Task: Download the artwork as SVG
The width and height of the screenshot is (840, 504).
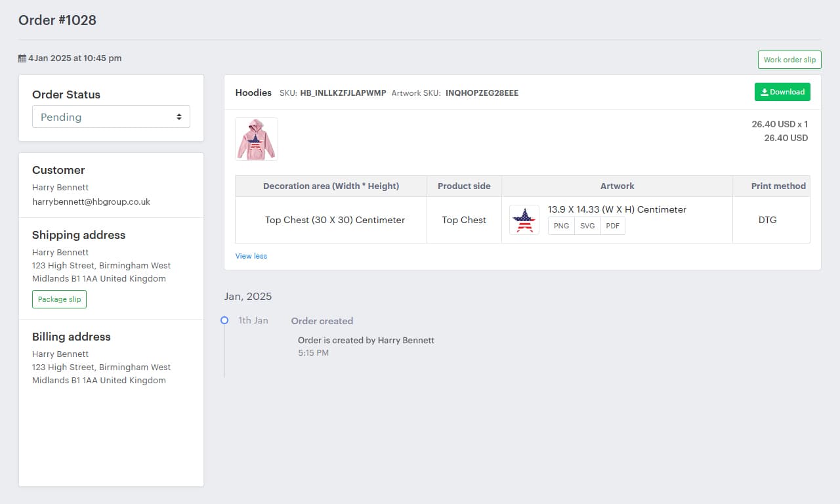Action: 587,225
